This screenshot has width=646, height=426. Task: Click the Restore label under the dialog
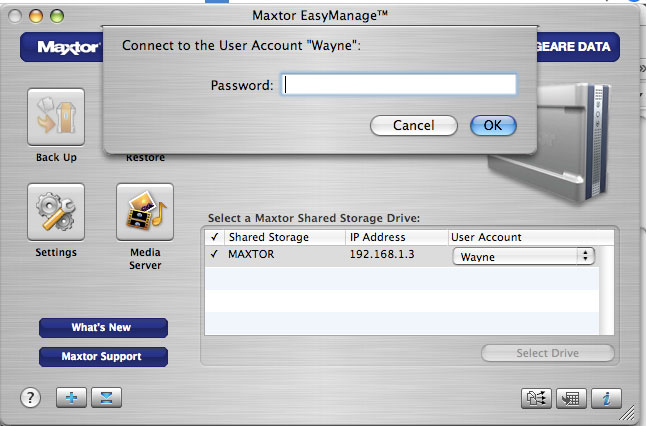coord(145,158)
